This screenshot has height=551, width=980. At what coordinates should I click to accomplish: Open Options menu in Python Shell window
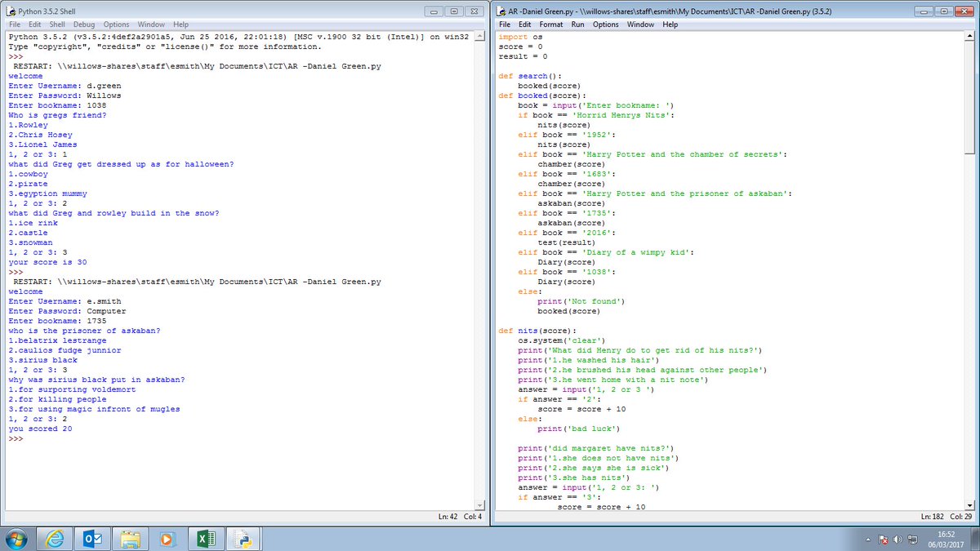coord(117,24)
